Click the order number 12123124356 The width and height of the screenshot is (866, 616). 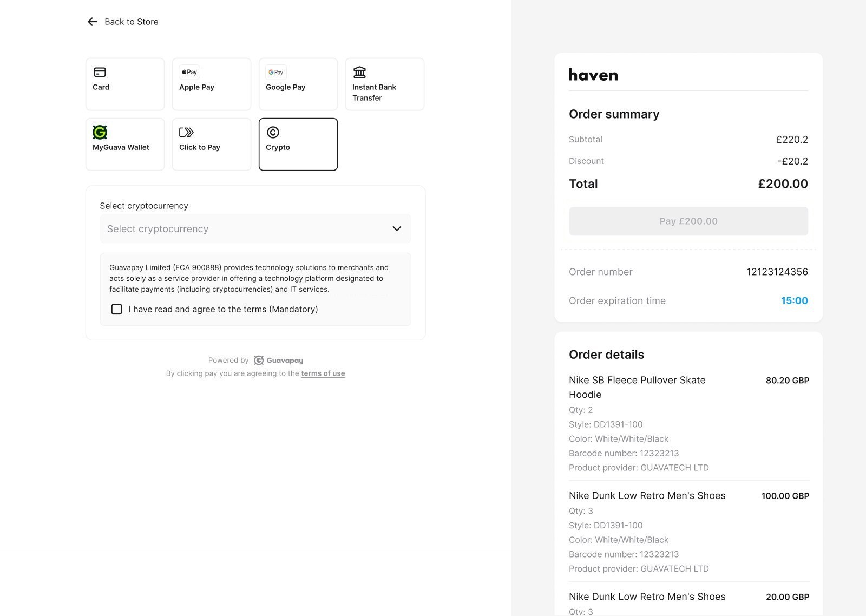click(x=777, y=272)
